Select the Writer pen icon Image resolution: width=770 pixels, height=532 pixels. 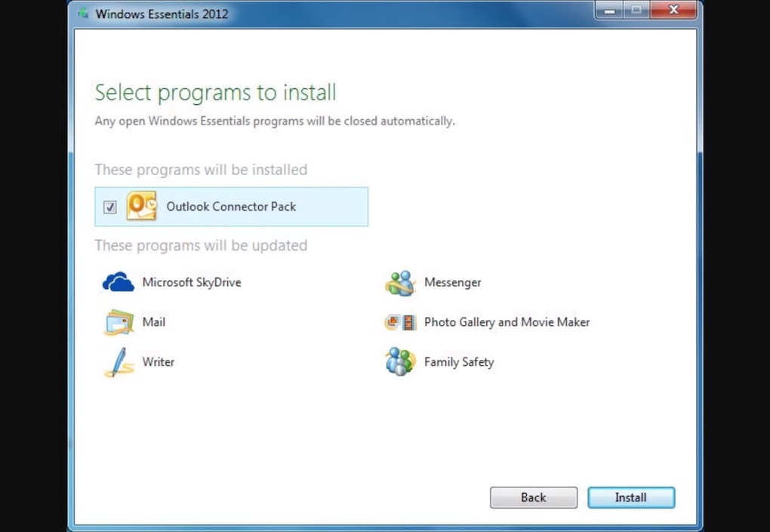pyautogui.click(x=118, y=362)
